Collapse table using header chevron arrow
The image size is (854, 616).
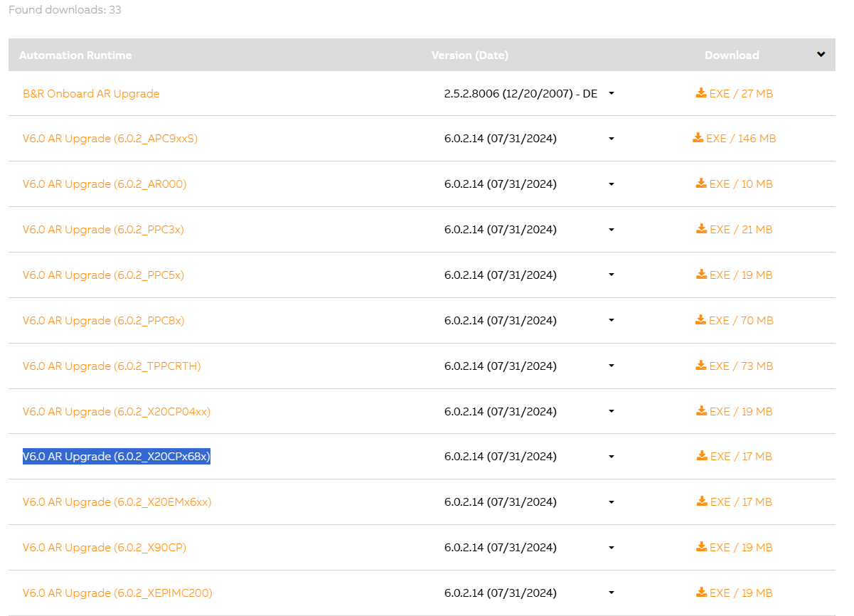coord(821,55)
